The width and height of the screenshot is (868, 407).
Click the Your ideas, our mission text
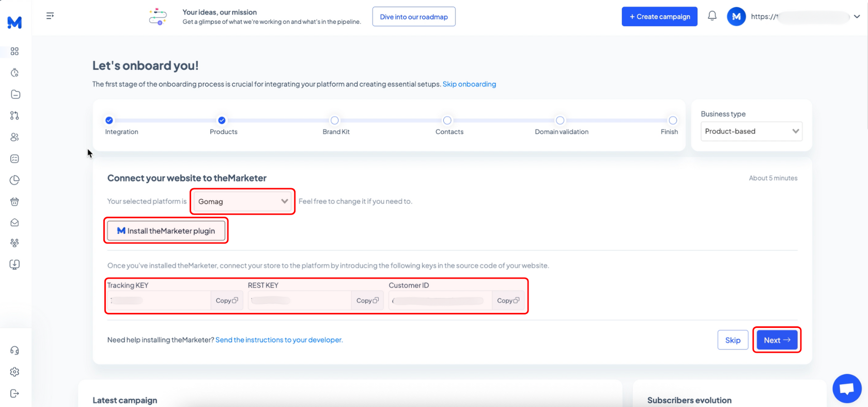220,12
